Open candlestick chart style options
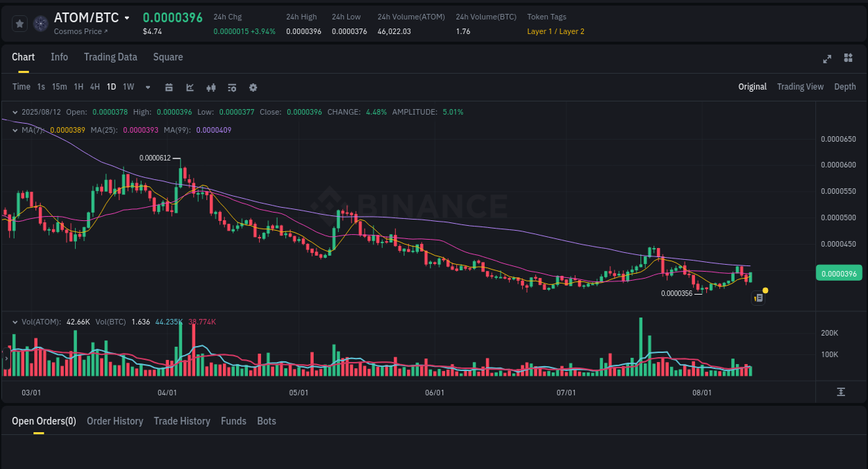The image size is (868, 469). point(211,87)
